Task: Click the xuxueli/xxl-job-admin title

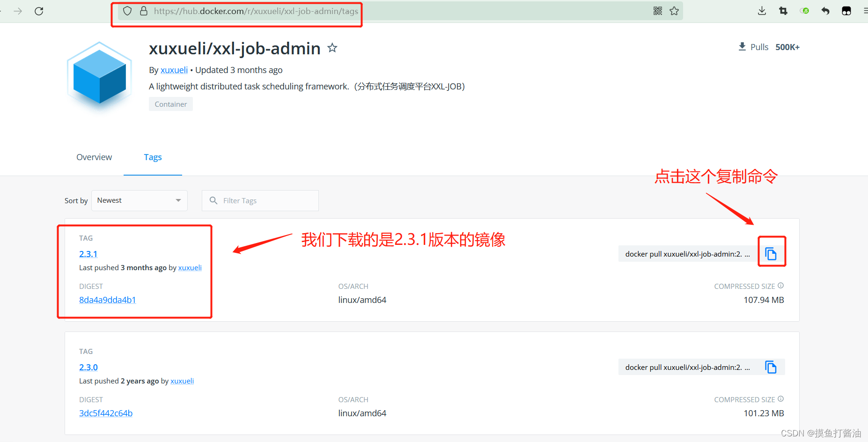Action: (x=235, y=48)
